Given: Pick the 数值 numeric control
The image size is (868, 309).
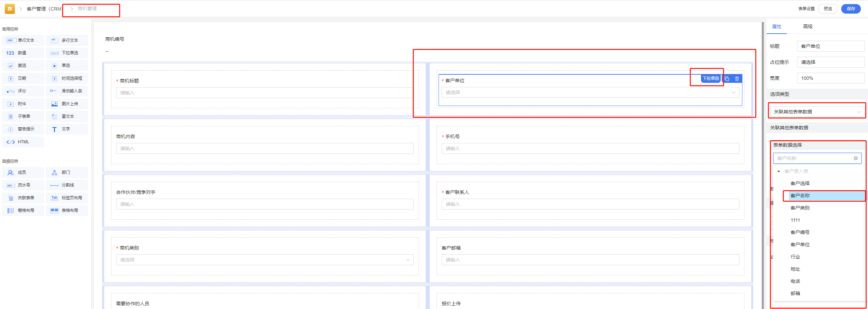Looking at the screenshot, I should [x=23, y=53].
